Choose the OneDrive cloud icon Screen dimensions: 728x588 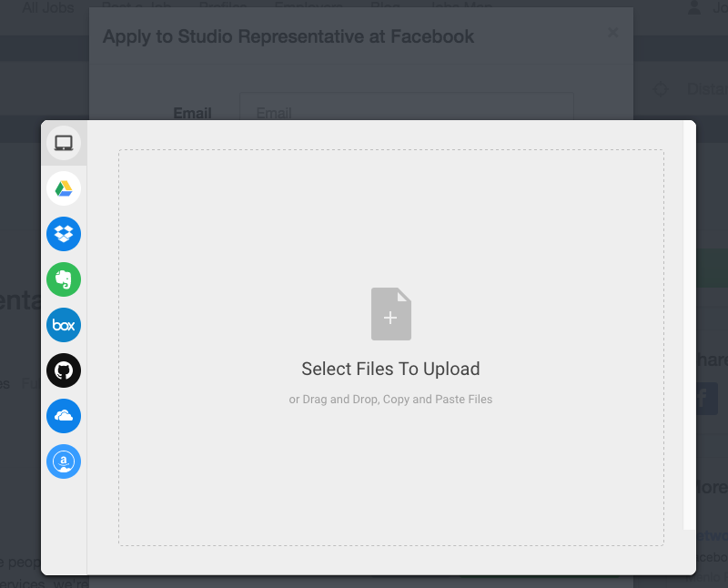point(64,416)
